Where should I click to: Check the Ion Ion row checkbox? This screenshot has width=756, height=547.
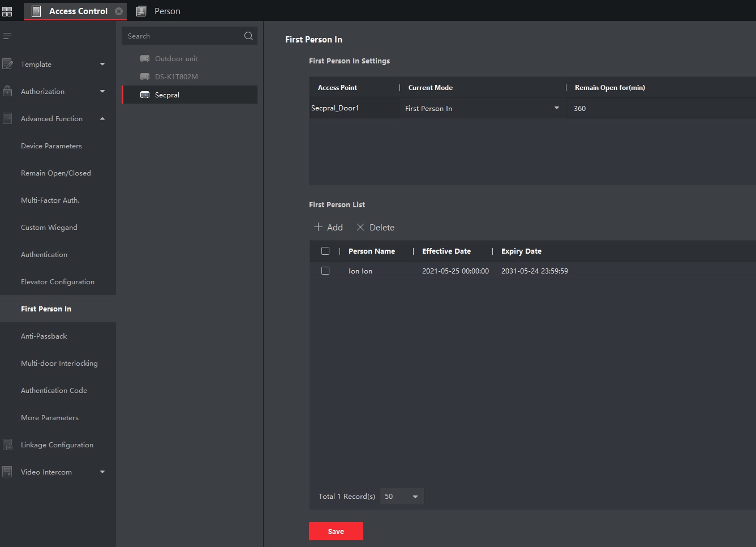tap(325, 271)
